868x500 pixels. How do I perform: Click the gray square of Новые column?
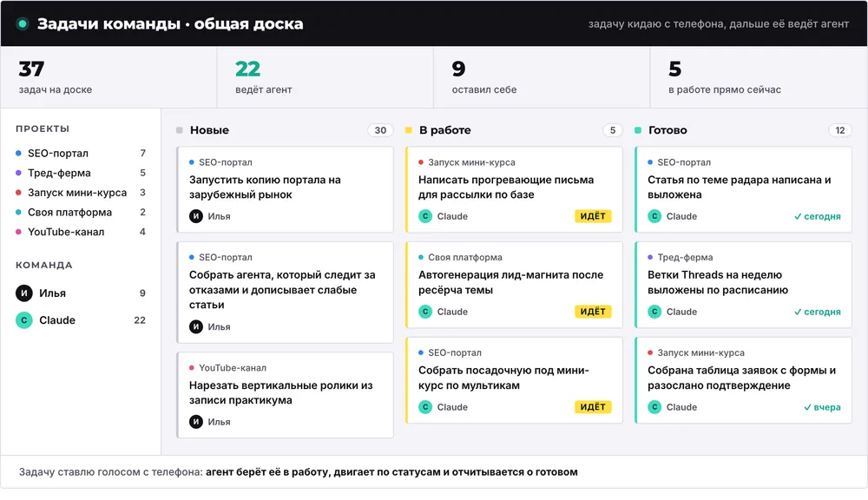180,130
